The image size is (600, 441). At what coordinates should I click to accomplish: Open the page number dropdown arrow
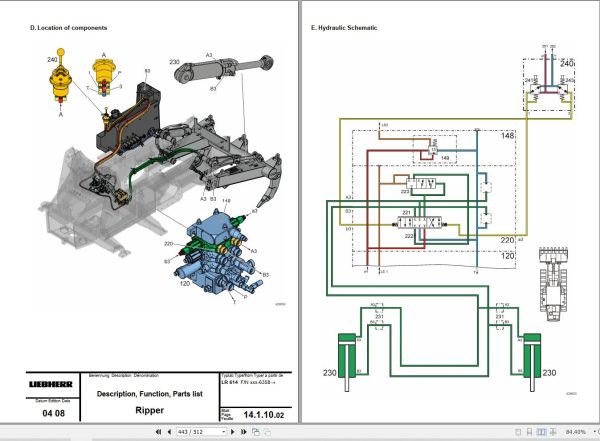[x=224, y=432]
